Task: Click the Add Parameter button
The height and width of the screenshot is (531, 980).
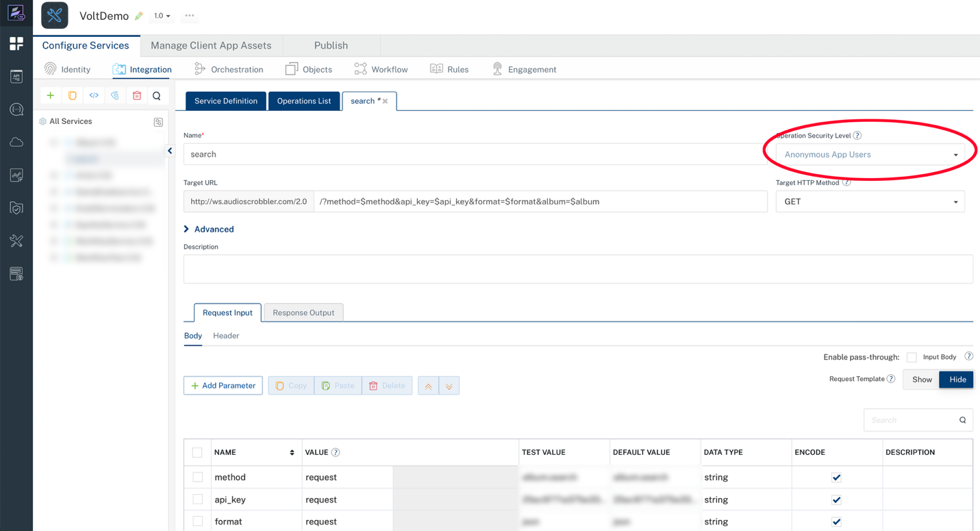Action: (223, 386)
